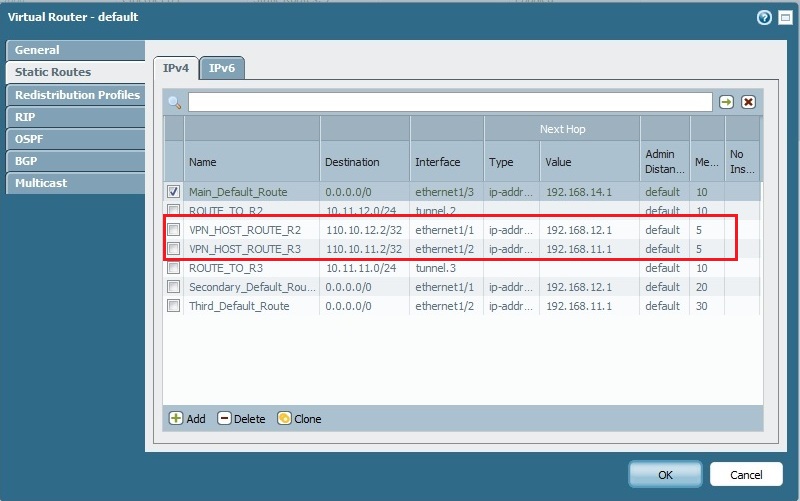Go to Redistribution Profiles section
The height and width of the screenshot is (501, 800).
[x=76, y=95]
